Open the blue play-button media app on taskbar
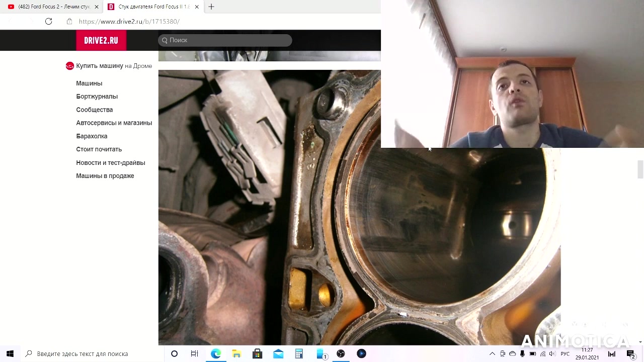The height and width of the screenshot is (362, 644). coord(361,353)
